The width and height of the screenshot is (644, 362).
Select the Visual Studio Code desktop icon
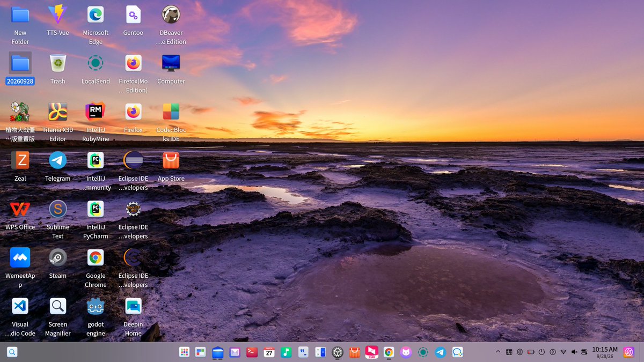(20, 306)
